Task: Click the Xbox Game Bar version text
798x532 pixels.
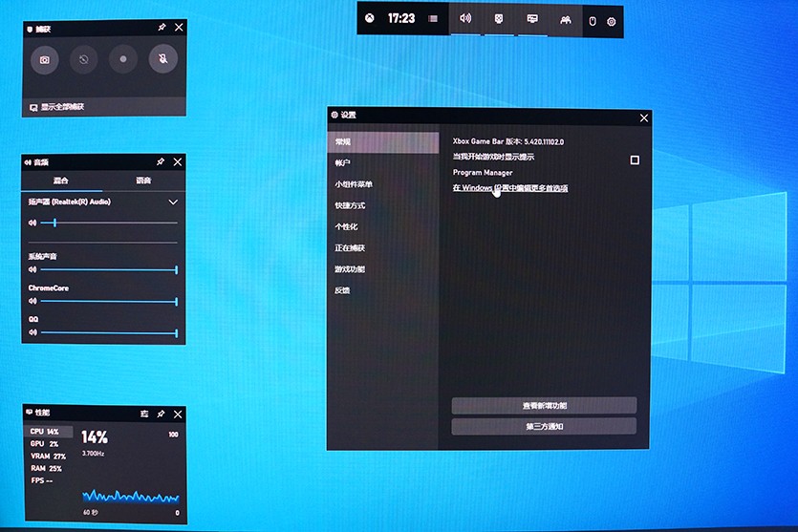Action: point(507,142)
